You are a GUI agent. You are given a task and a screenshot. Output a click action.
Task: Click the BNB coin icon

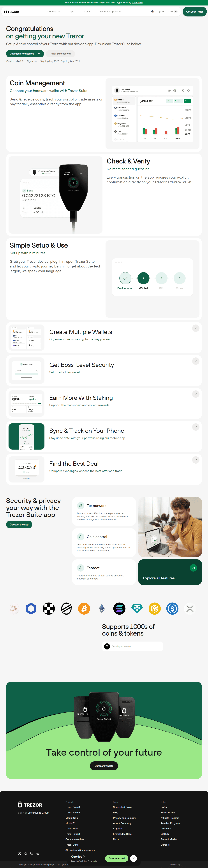(155, 609)
